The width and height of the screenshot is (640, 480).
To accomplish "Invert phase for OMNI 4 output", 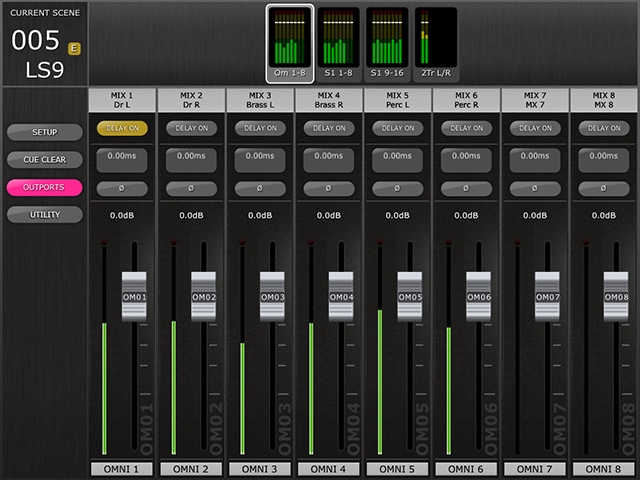I will point(328,188).
